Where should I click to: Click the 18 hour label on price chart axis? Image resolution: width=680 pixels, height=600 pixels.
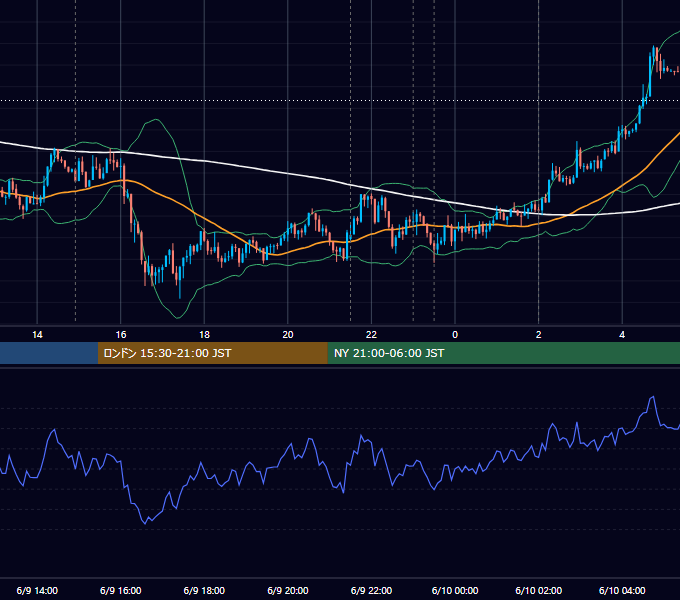tap(204, 335)
